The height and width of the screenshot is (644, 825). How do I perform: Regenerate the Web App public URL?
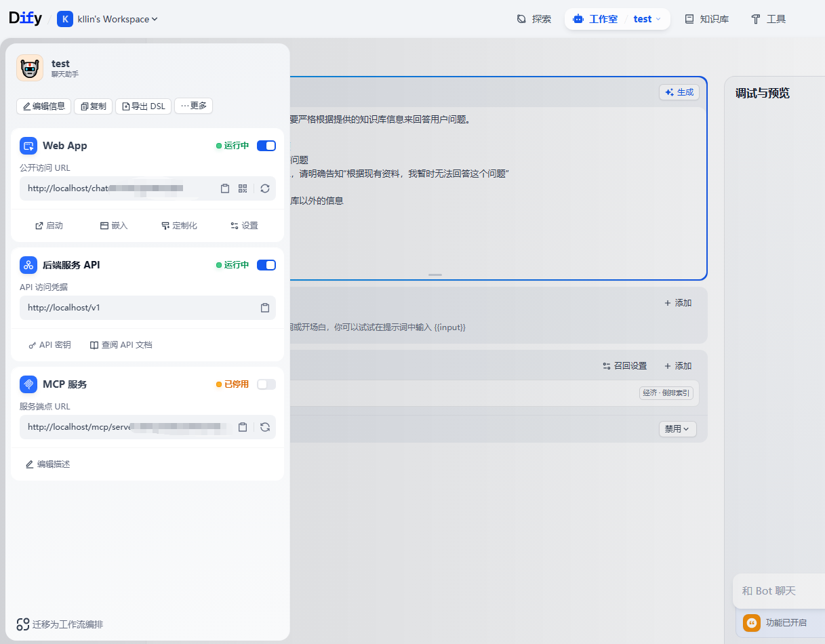point(265,188)
